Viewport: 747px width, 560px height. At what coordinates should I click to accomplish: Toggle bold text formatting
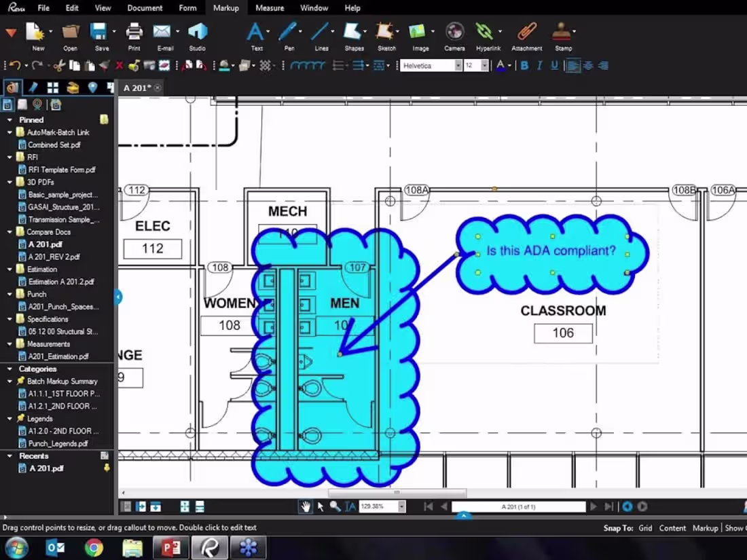[524, 65]
